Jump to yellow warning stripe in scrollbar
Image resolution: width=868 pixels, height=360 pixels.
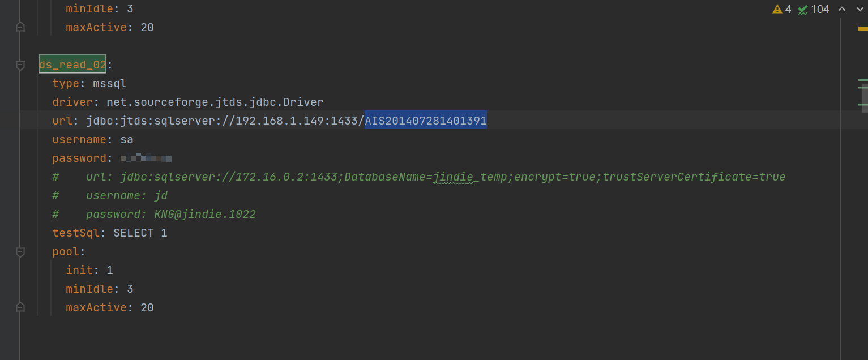(x=863, y=28)
